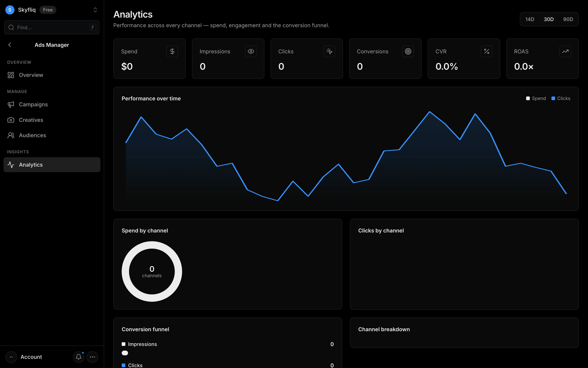The image size is (588, 368).
Task: Select Analytics in the sidebar
Action: tap(52, 165)
